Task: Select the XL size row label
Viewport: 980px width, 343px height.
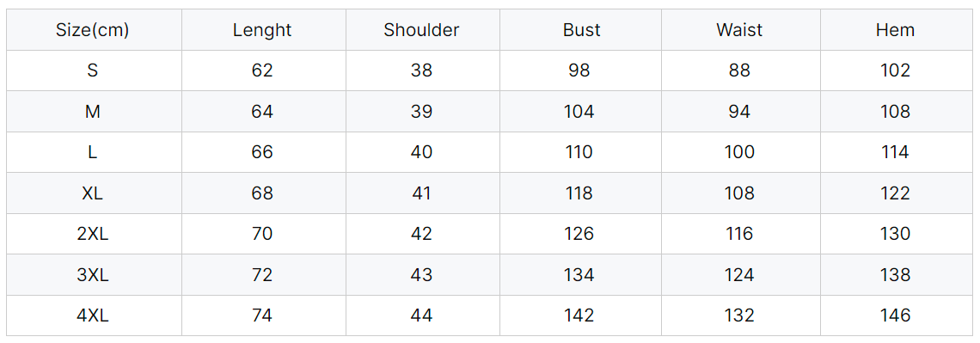Action: coord(93,193)
